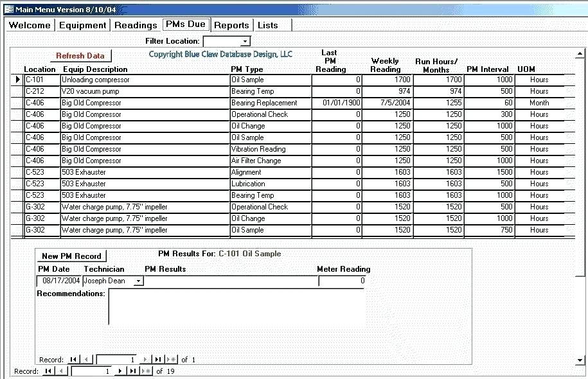Select the Vibration Reading PM type
588x379 pixels.
[x=271, y=149]
